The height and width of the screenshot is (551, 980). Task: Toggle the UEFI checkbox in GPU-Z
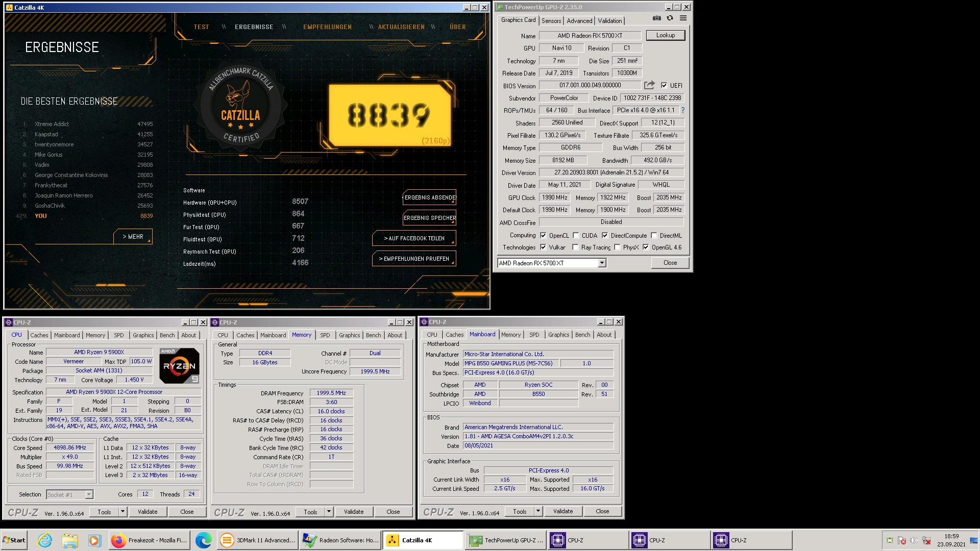pyautogui.click(x=664, y=86)
